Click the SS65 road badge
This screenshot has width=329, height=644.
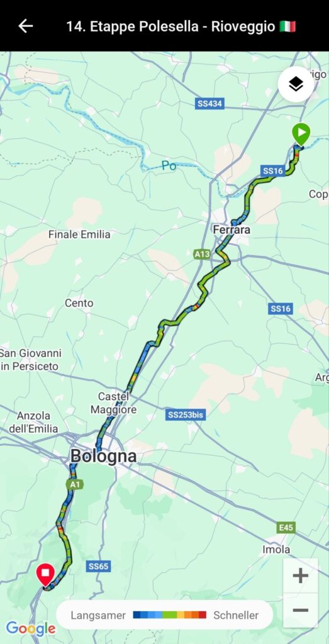pos(98,567)
